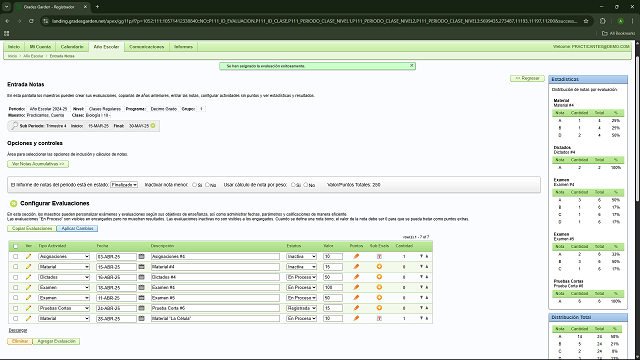Open Tipo Actividad dropdown for Prueba Corta #6
The image size is (640, 360).
pyautogui.click(x=64, y=308)
